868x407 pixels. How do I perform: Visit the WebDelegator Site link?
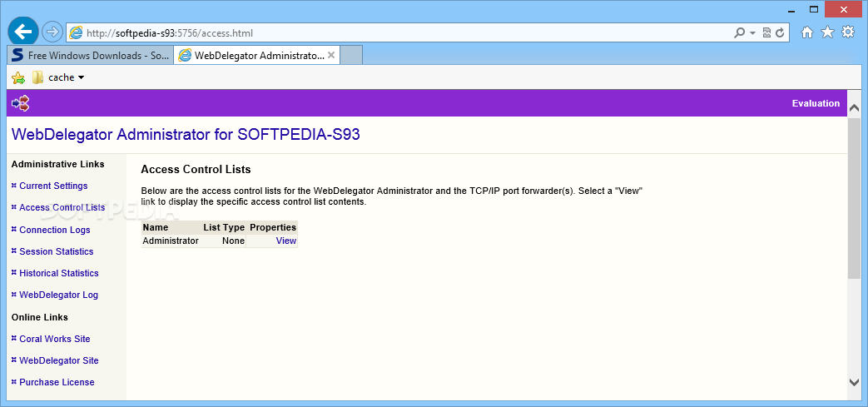tap(59, 360)
